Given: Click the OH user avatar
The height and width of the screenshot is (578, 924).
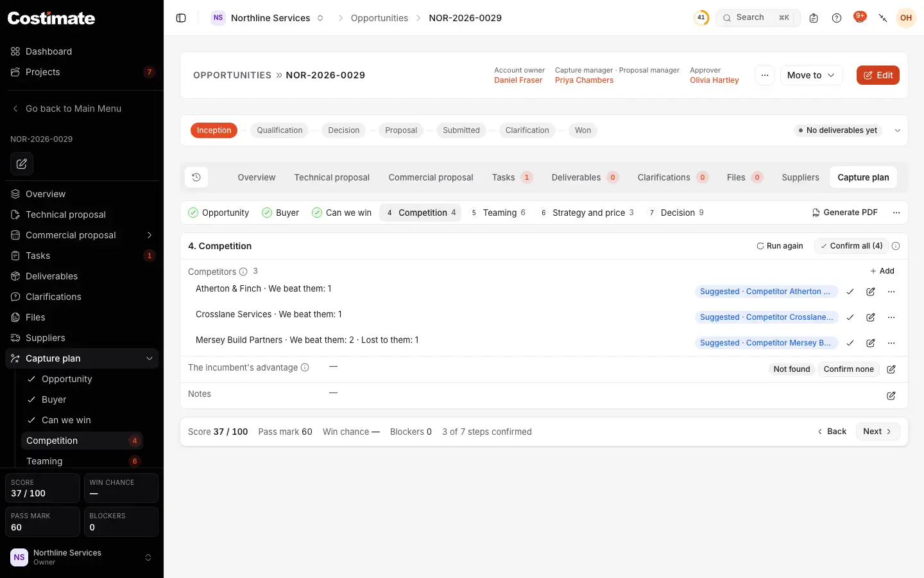Looking at the screenshot, I should tap(906, 18).
